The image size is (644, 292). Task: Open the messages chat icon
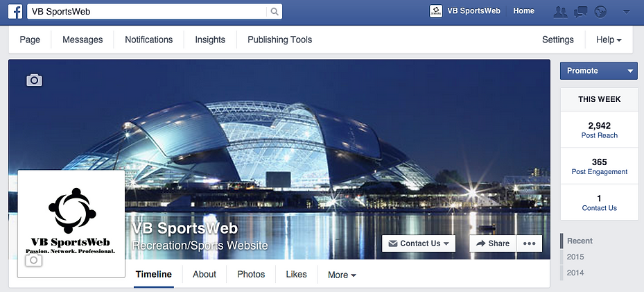coord(580,12)
